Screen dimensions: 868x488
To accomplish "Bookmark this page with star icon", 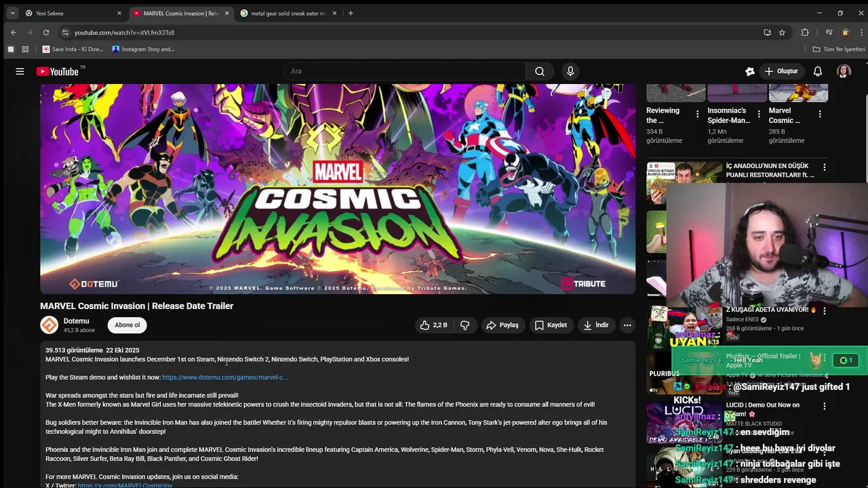I will click(782, 33).
